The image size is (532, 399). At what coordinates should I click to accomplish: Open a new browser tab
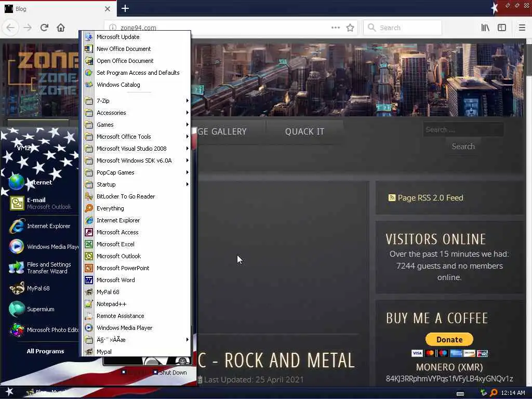125,8
